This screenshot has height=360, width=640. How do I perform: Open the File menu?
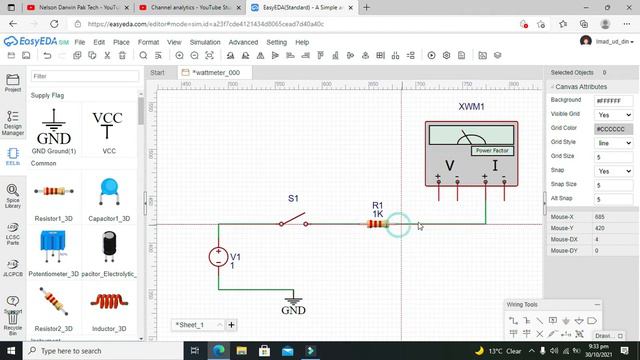point(80,42)
